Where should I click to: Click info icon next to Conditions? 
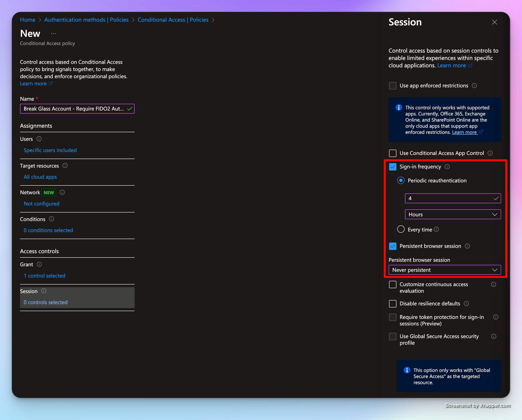[x=52, y=219]
